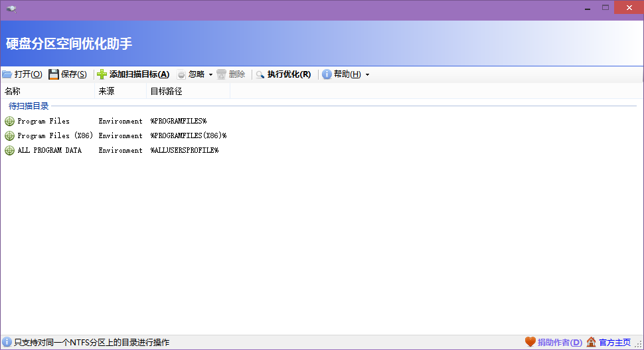The image size is (644, 350).
Task: Click 添加扫描目标(A) button
Action: coord(139,74)
